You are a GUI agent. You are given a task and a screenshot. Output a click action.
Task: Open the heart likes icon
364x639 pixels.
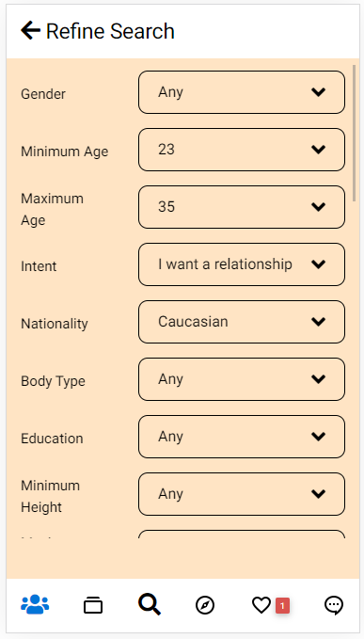pos(261,605)
